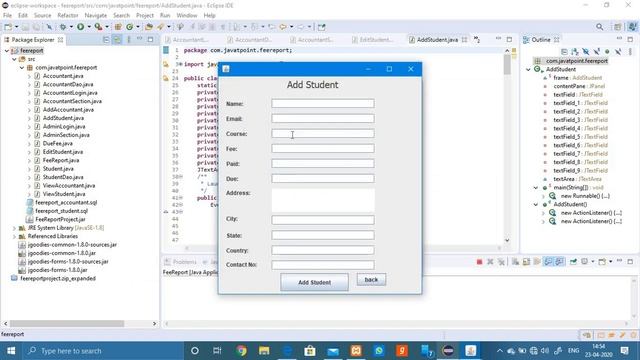Click the Email input field

pyautogui.click(x=323, y=119)
